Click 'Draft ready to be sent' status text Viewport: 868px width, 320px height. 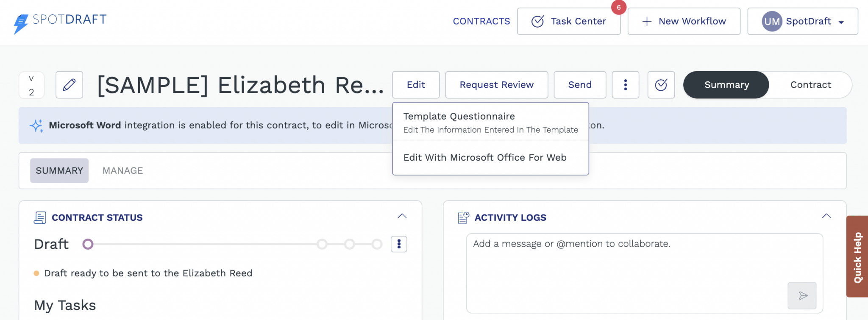click(x=148, y=273)
